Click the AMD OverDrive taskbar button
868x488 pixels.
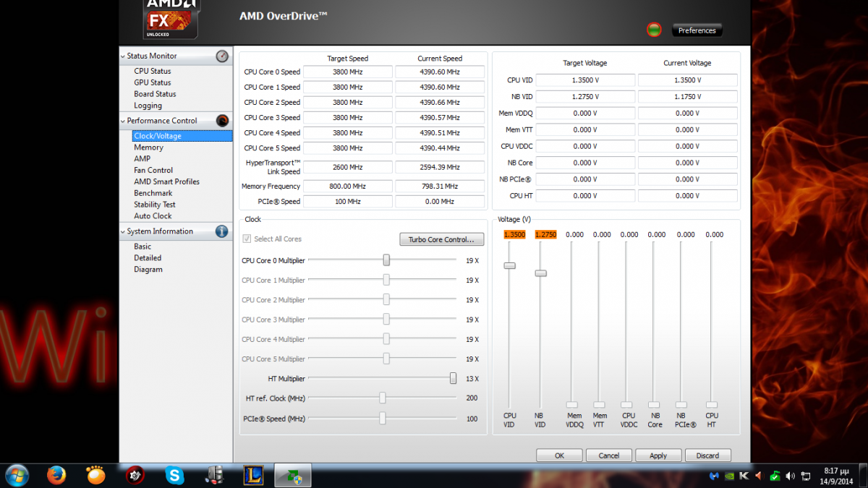click(x=292, y=475)
